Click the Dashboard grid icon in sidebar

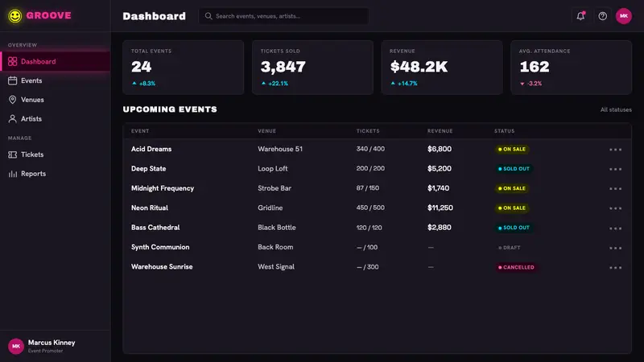click(x=12, y=62)
